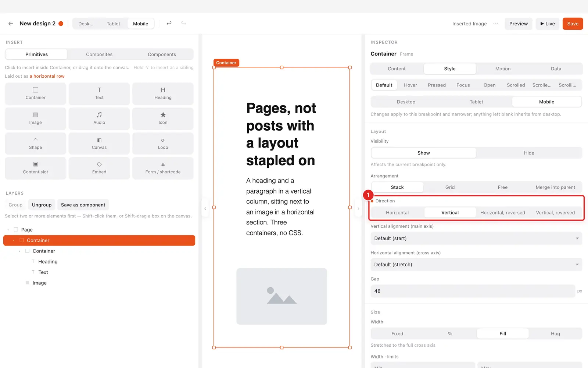Insert a Text primitive
588x368 pixels.
99,93
